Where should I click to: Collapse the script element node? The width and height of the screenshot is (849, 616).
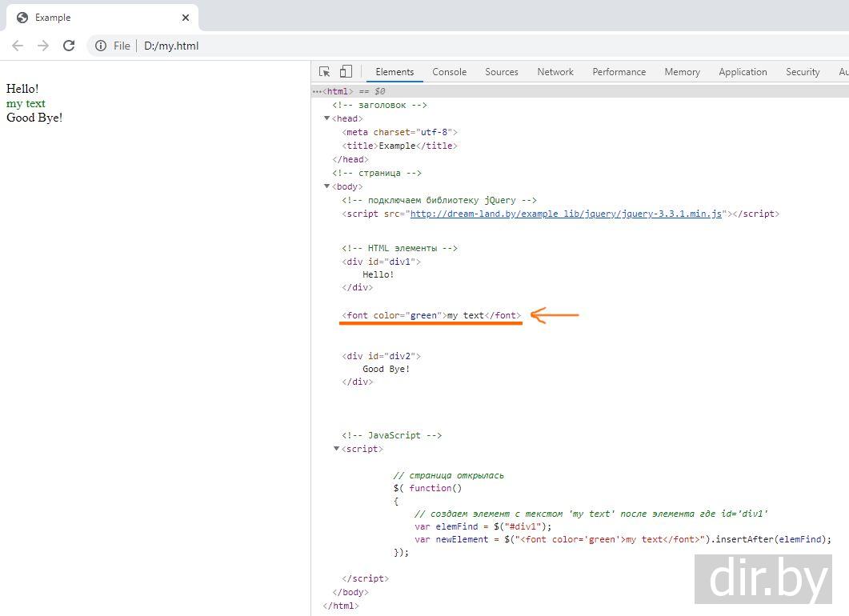tap(337, 449)
